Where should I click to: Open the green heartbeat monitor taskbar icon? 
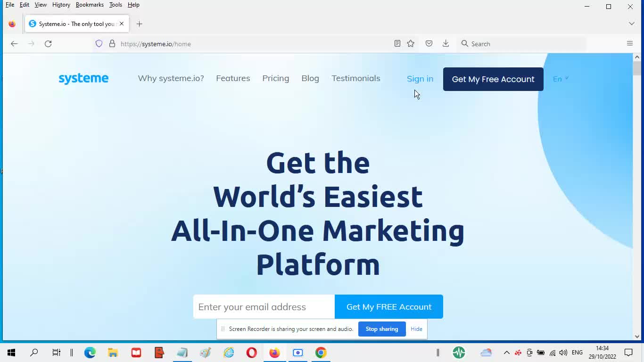coord(459,353)
